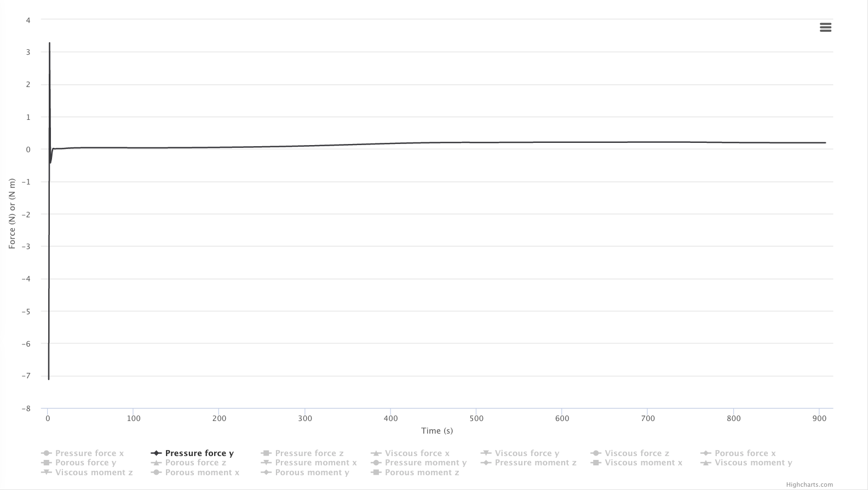Click the Pressure moment x legend marker icon

(266, 463)
